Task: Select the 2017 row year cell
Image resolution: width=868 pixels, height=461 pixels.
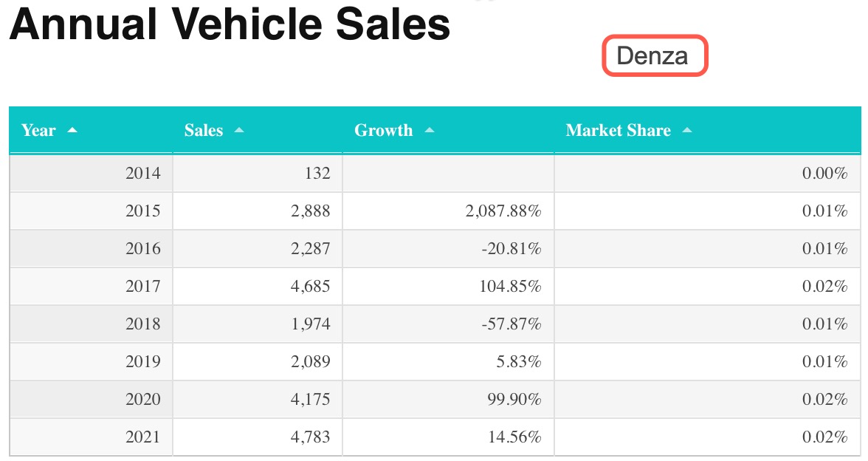Action: 142,287
